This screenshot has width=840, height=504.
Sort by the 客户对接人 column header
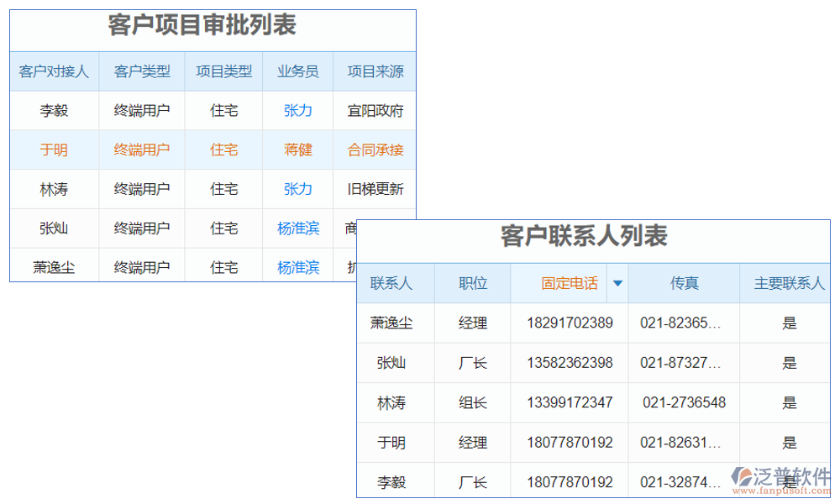click(54, 71)
